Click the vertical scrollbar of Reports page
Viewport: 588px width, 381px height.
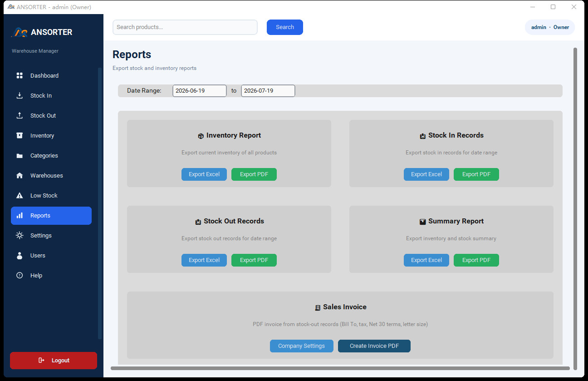pos(576,209)
